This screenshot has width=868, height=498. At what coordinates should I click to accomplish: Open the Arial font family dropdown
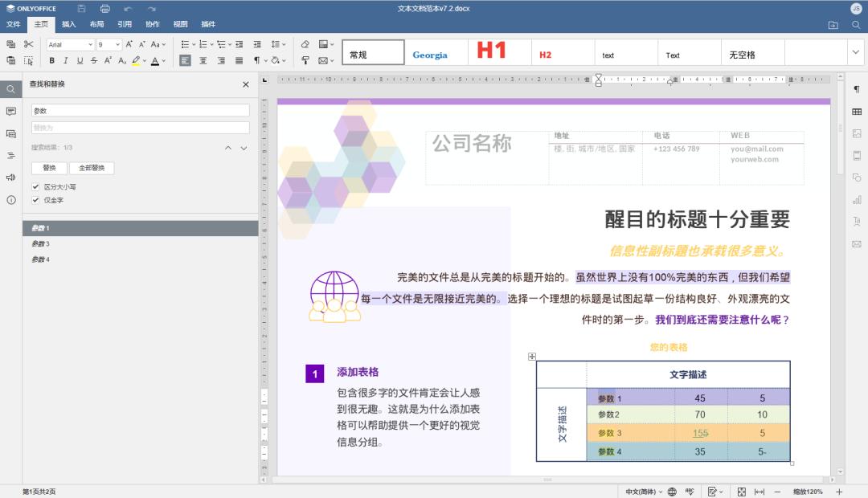pos(89,44)
